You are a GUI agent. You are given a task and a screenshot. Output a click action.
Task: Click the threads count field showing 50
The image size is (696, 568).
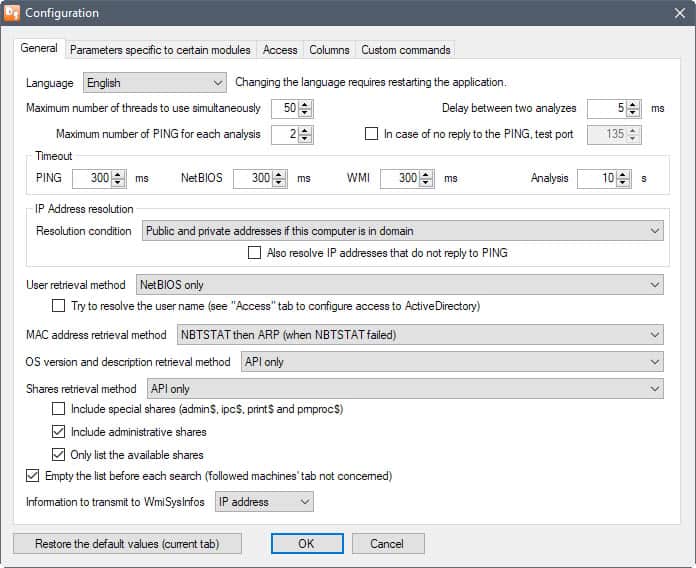[x=285, y=108]
